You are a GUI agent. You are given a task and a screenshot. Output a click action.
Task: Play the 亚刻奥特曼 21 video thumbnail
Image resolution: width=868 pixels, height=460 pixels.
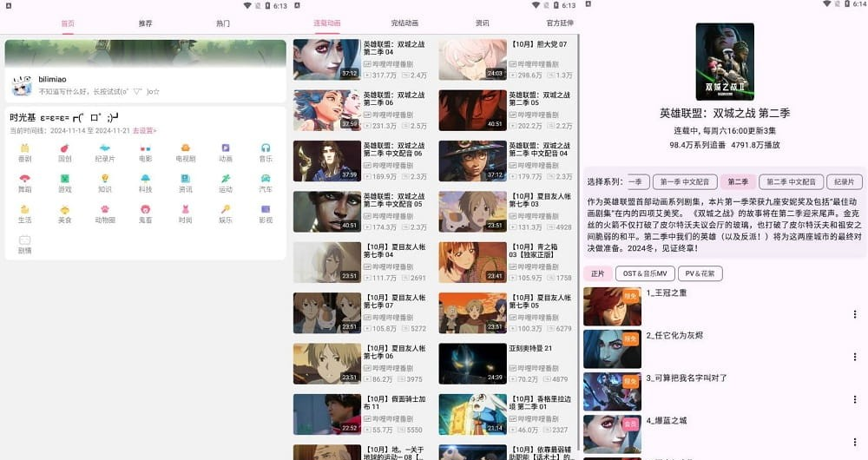tap(472, 364)
